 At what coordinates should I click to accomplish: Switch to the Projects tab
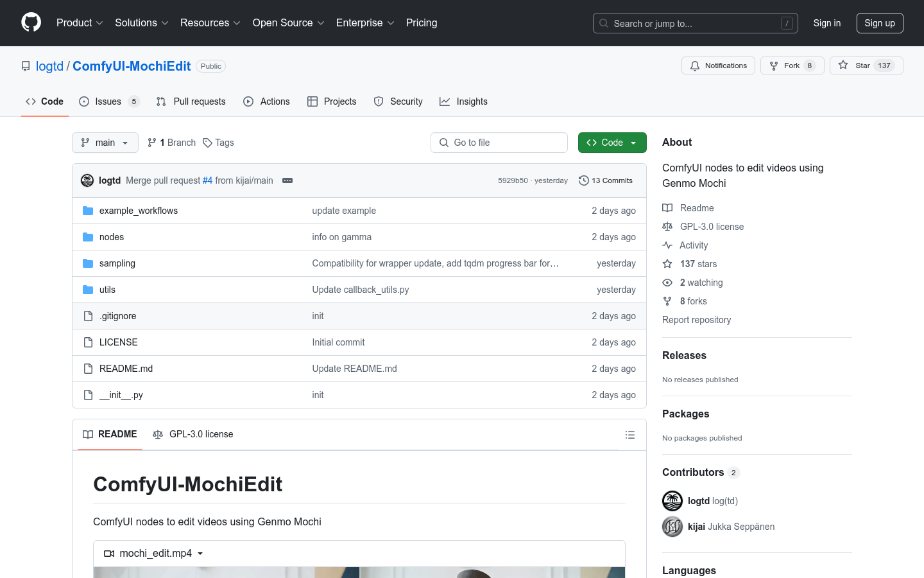(x=332, y=101)
